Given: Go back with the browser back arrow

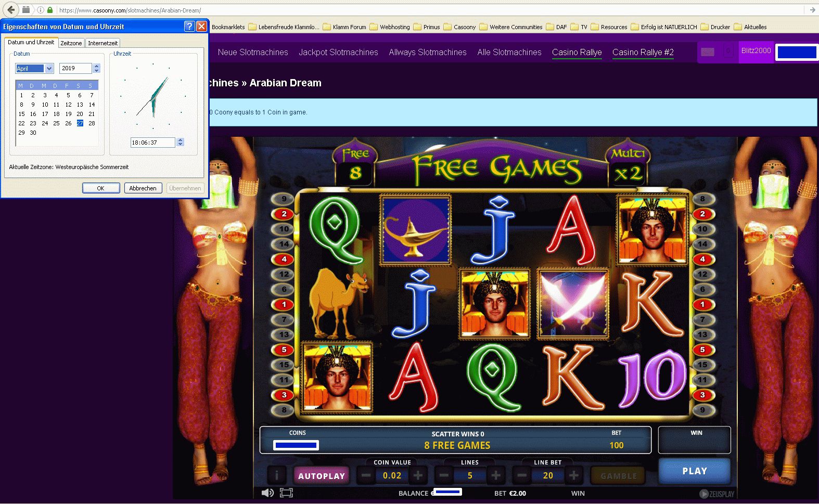Looking at the screenshot, I should click(x=11, y=10).
